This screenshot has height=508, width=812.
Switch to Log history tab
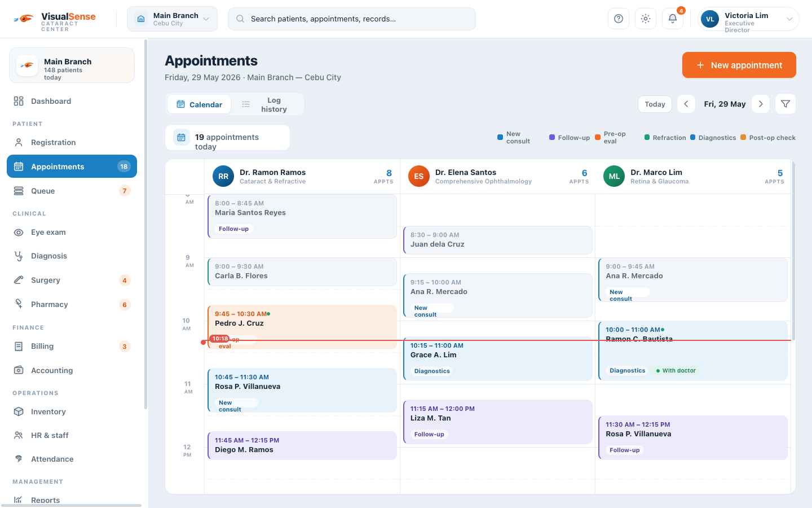click(x=267, y=104)
